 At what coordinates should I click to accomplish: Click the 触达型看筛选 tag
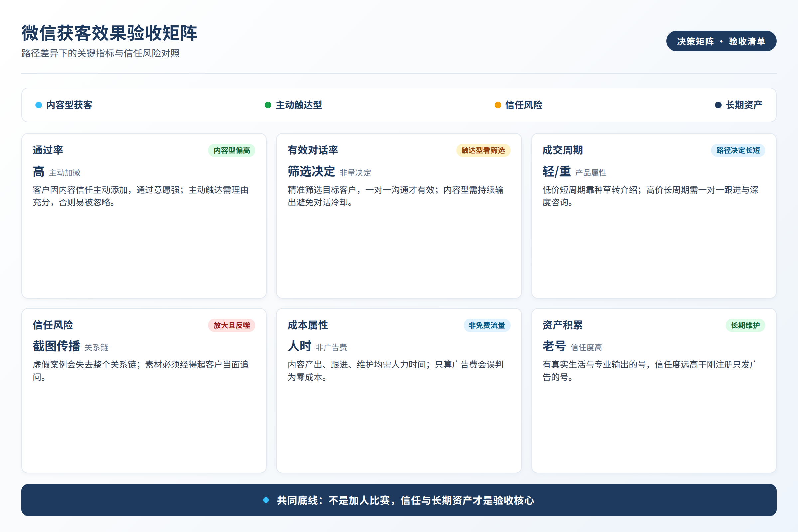[483, 150]
